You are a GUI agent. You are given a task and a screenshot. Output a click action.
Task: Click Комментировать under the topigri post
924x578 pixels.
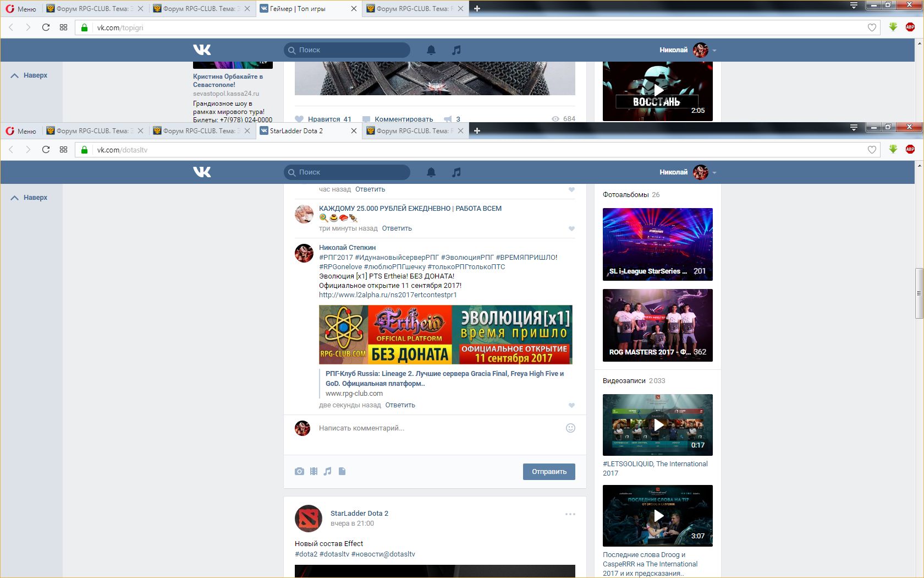(x=398, y=119)
